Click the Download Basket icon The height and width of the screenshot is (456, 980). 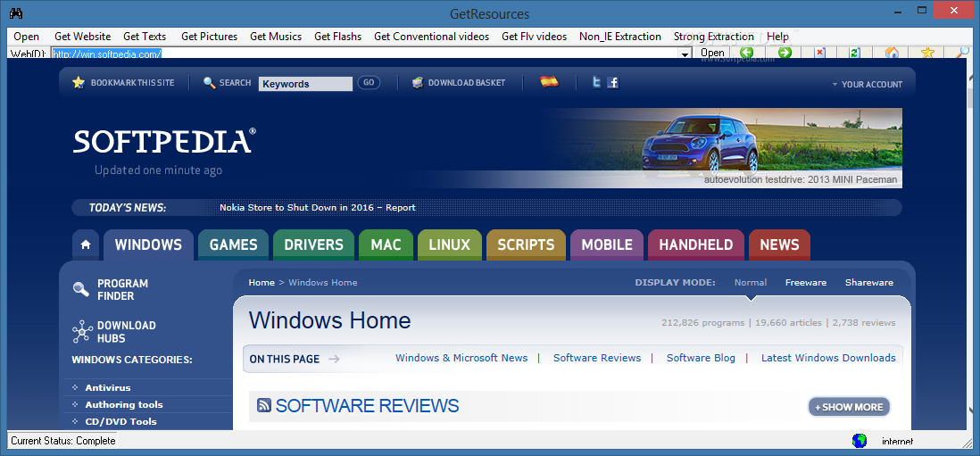tap(418, 82)
